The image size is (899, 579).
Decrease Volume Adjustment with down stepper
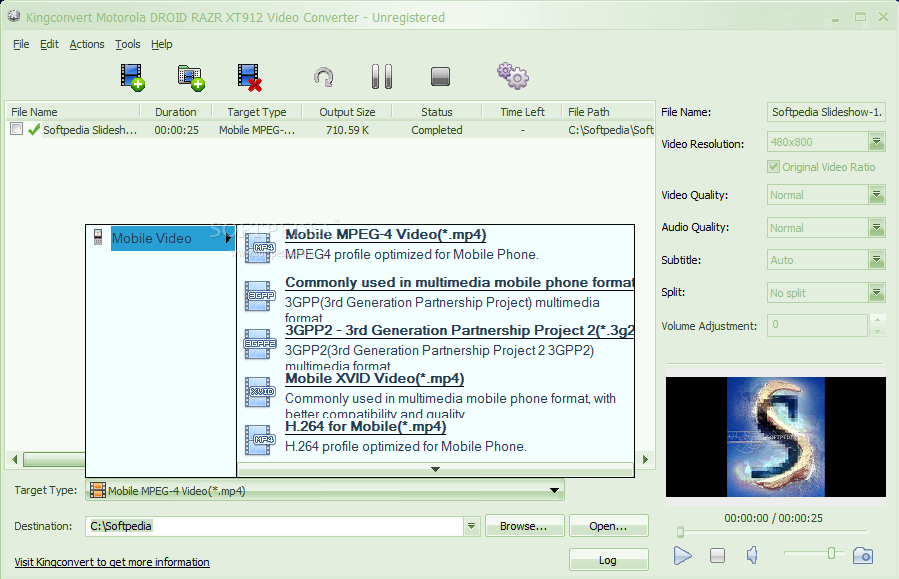pyautogui.click(x=877, y=331)
